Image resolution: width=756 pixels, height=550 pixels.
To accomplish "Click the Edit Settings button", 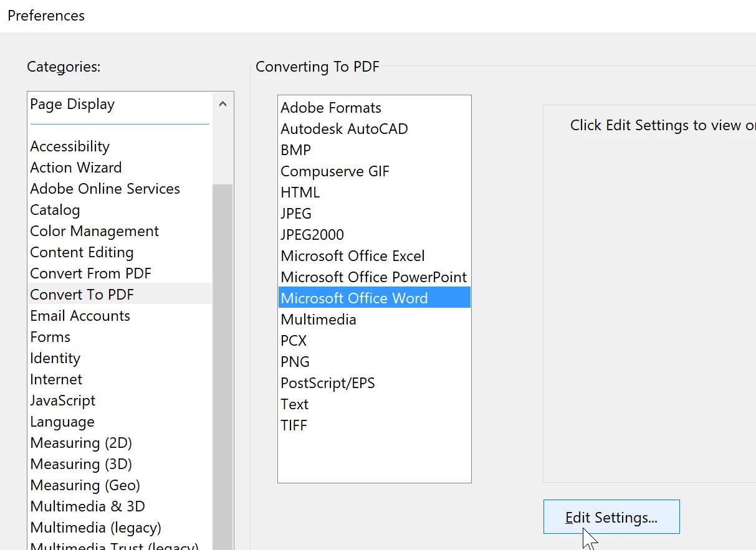I will (611, 517).
